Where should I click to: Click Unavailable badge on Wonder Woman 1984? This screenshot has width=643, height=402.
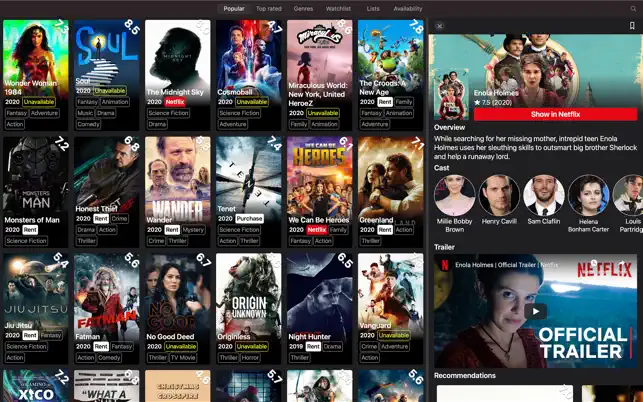[x=39, y=102]
